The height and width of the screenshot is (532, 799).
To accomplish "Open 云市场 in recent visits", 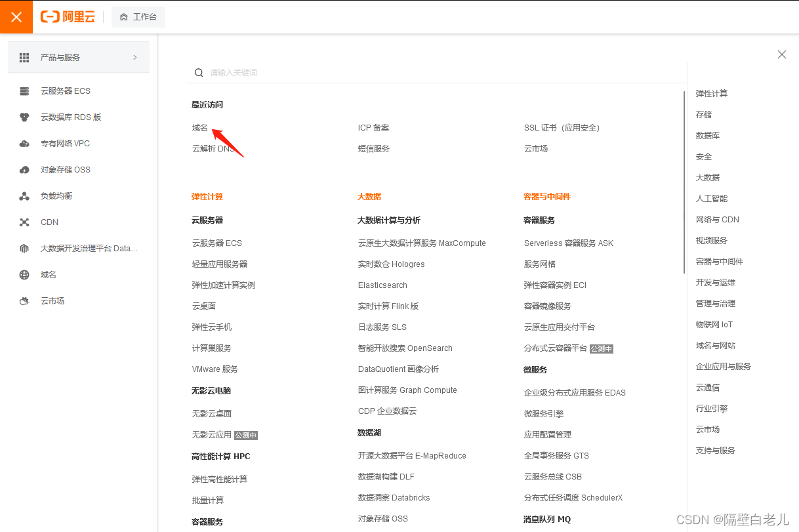I will (x=535, y=149).
